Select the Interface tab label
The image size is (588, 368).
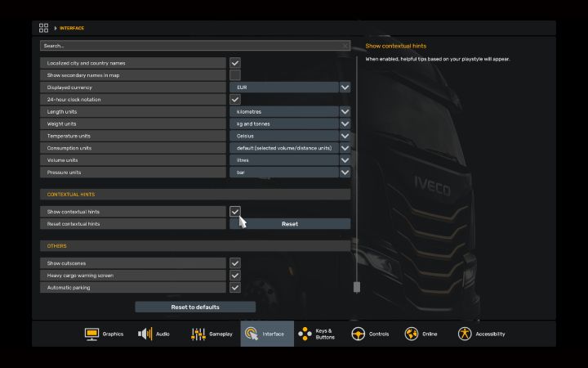pos(274,334)
